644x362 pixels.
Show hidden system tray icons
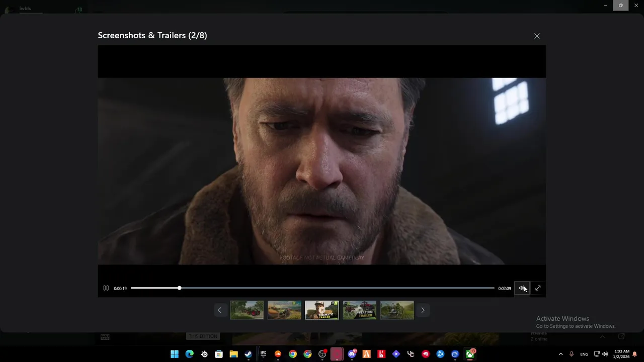(x=560, y=354)
